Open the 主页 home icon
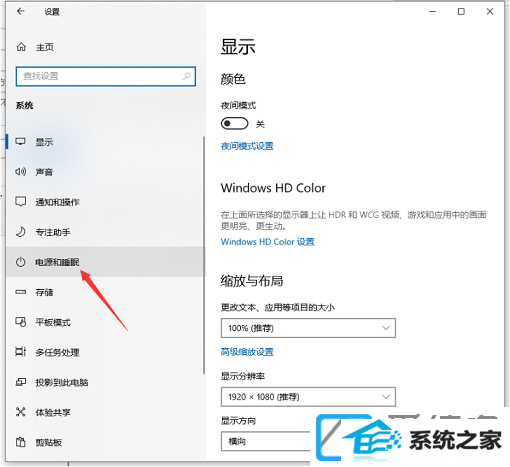The width and height of the screenshot is (510, 467). click(21, 47)
